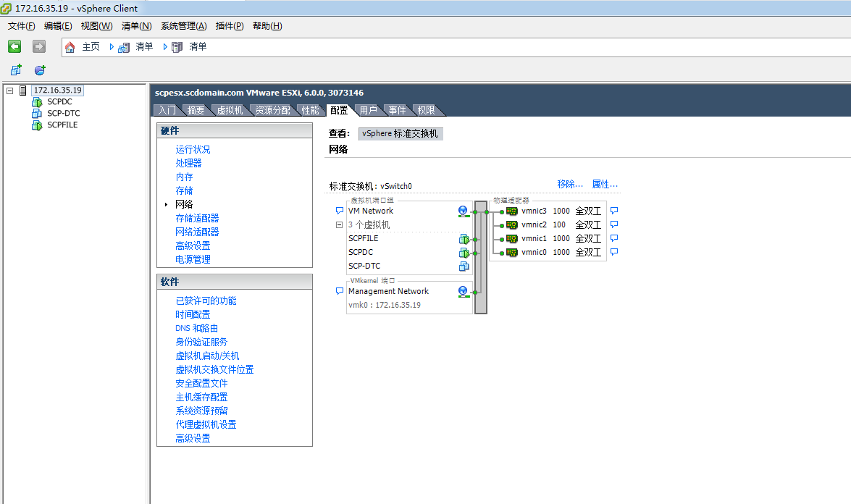Open info bubble for vmnic1
The height and width of the screenshot is (504, 851).
[614, 238]
